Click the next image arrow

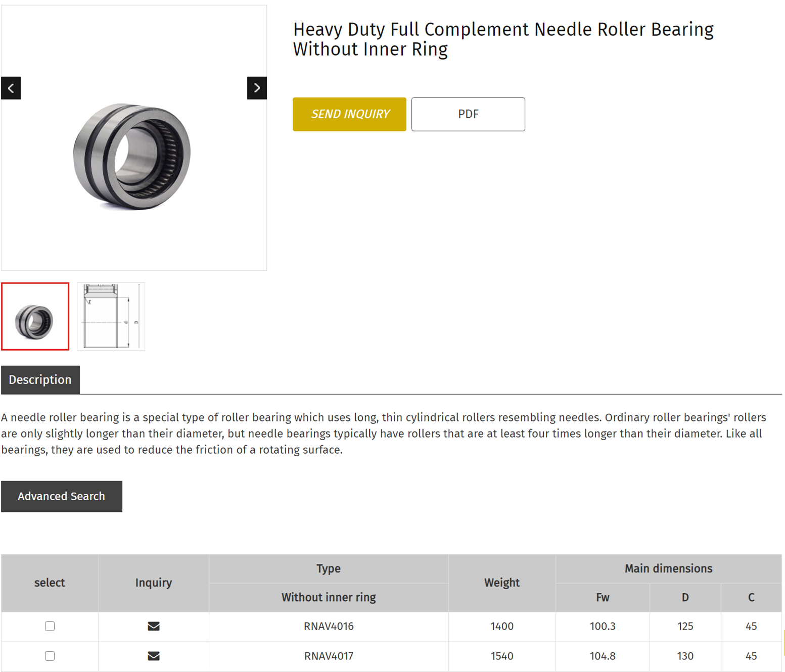pos(257,88)
